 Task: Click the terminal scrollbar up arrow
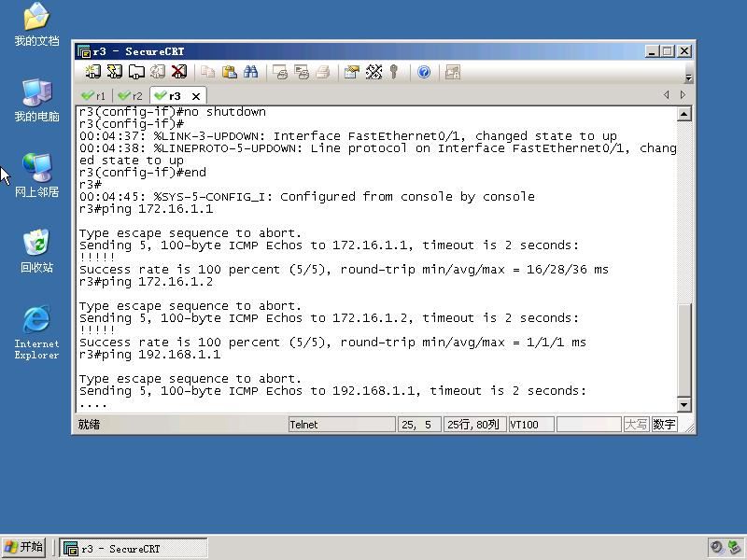coord(684,114)
